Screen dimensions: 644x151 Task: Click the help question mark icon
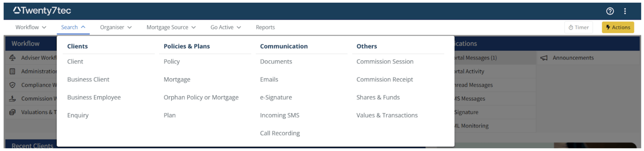610,11
